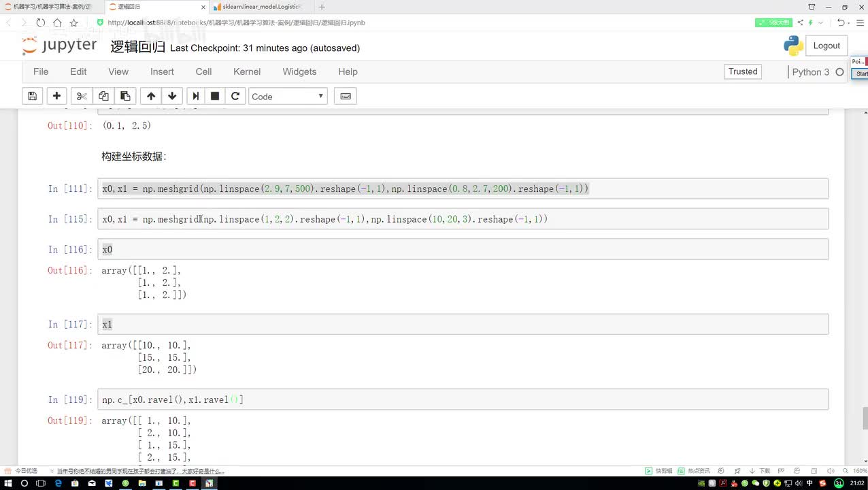Click the Out[117] array output
Image resolution: width=868 pixels, height=490 pixels.
[149, 357]
